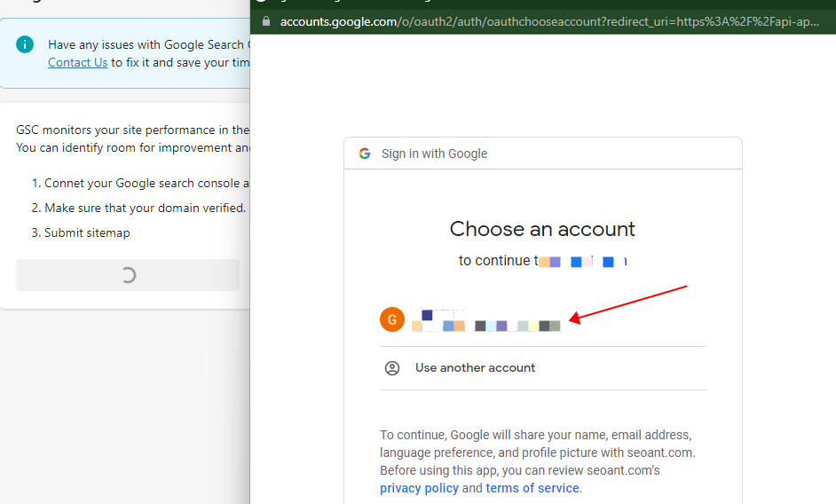Click the accounts.google.com URL in address bar
This screenshot has width=836, height=504.
coord(549,22)
